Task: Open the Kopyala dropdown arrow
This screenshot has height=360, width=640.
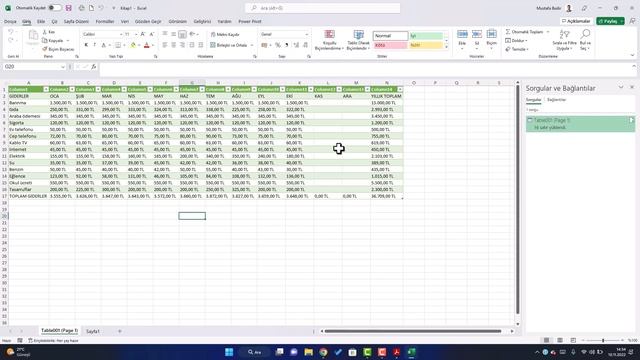Action: [x=68, y=40]
